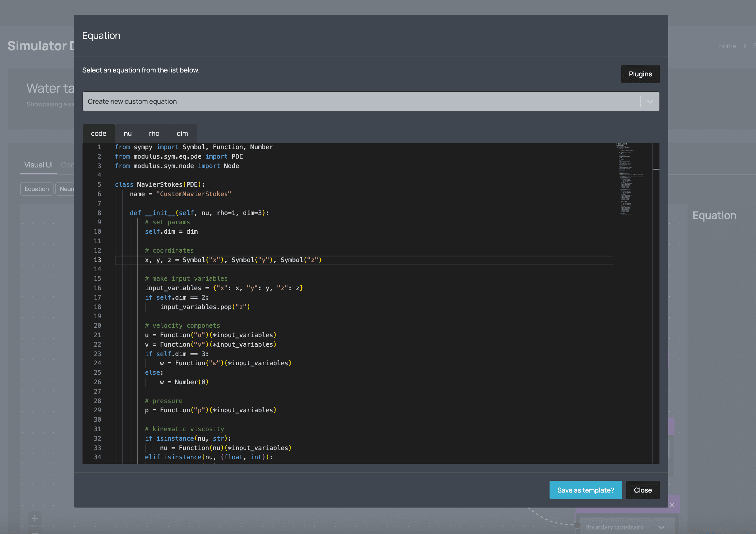Click the '# make input variables' comment
756x534 pixels.
[x=186, y=278]
